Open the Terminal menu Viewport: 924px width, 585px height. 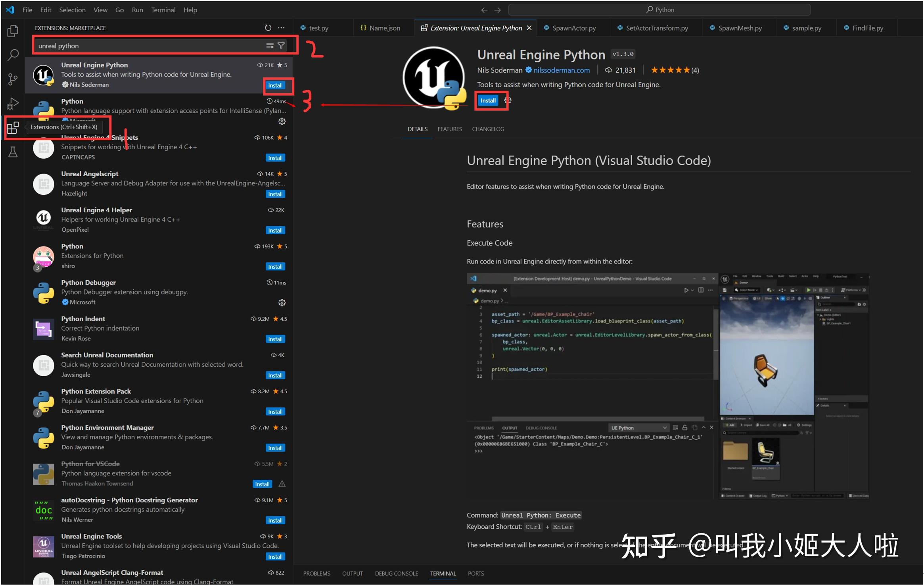(163, 10)
